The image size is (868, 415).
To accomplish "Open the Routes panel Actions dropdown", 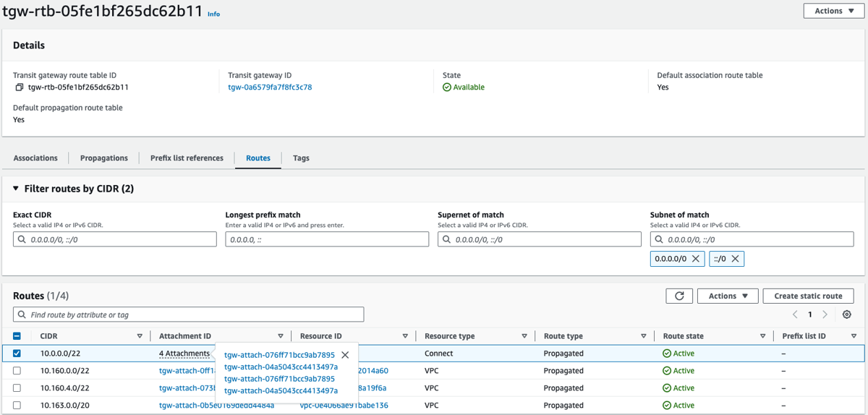I will (728, 296).
